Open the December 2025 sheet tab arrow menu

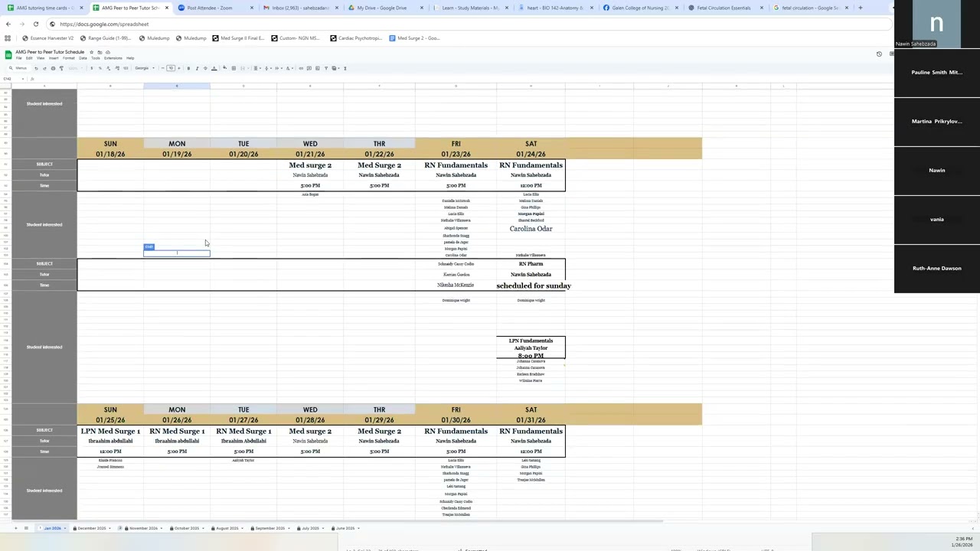click(x=109, y=528)
